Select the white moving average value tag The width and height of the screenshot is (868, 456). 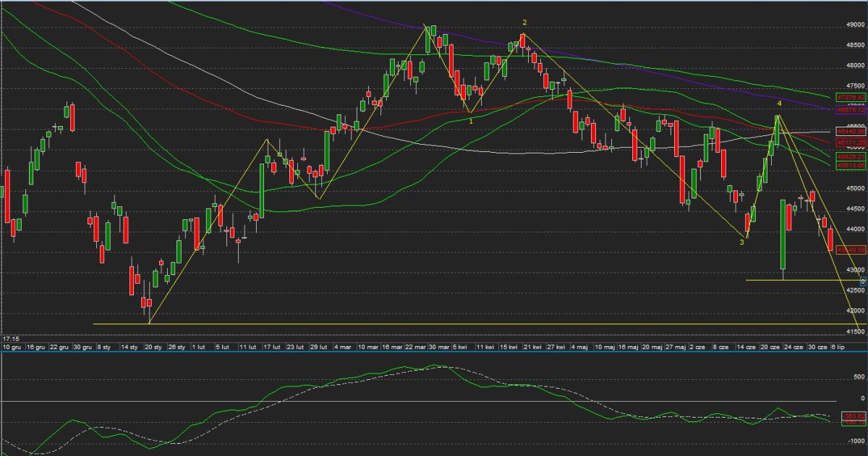(x=851, y=132)
